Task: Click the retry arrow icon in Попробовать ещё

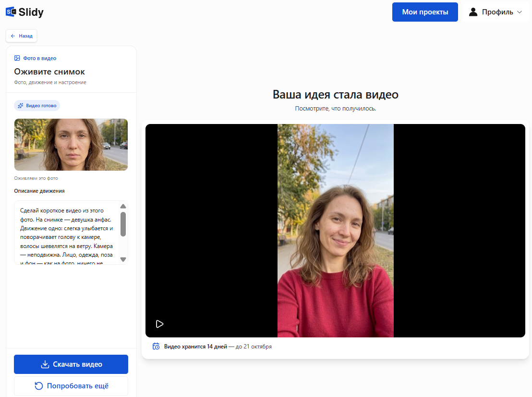Action: coord(39,386)
